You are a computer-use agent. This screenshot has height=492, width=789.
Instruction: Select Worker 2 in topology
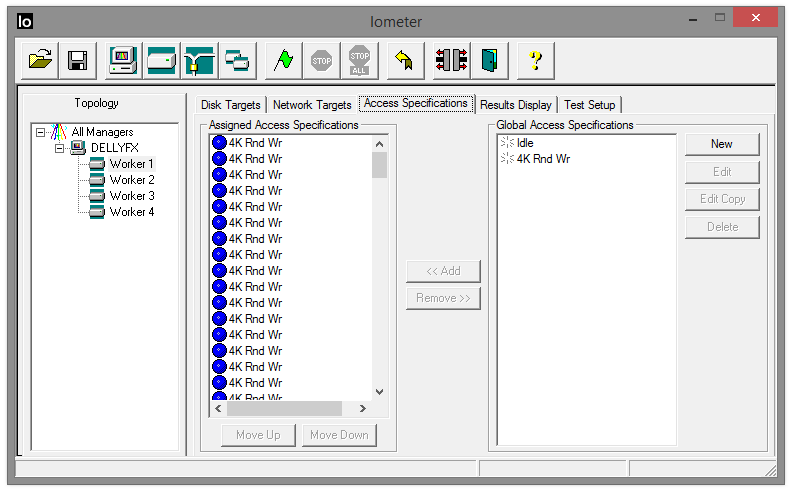(x=132, y=180)
